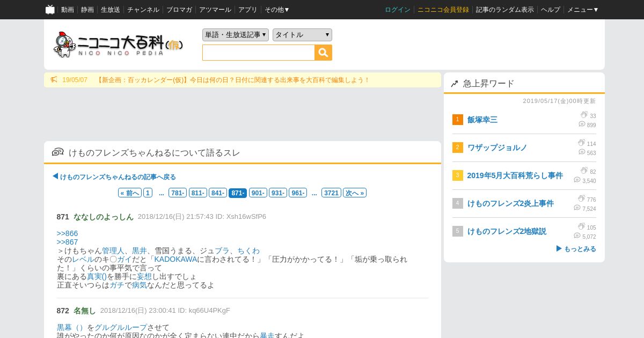Jump to page 781-

click(178, 193)
